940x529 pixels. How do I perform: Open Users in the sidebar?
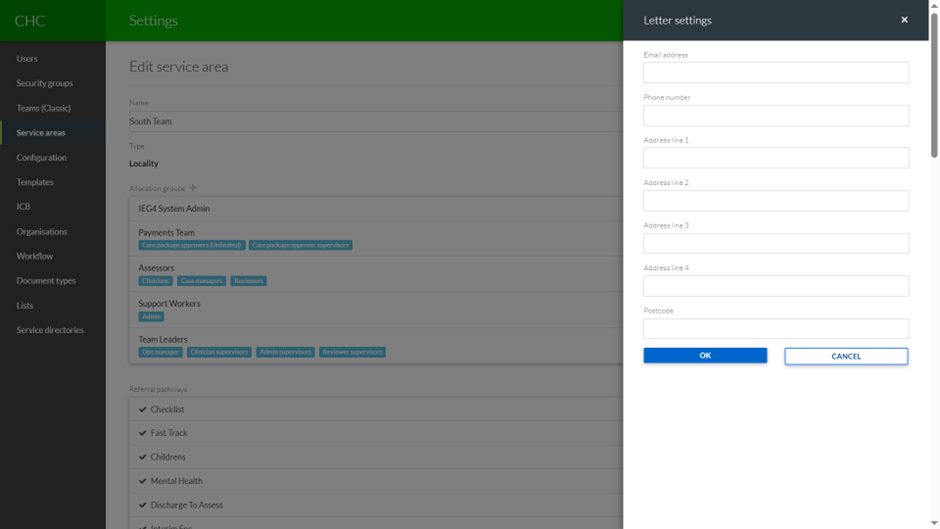[27, 59]
